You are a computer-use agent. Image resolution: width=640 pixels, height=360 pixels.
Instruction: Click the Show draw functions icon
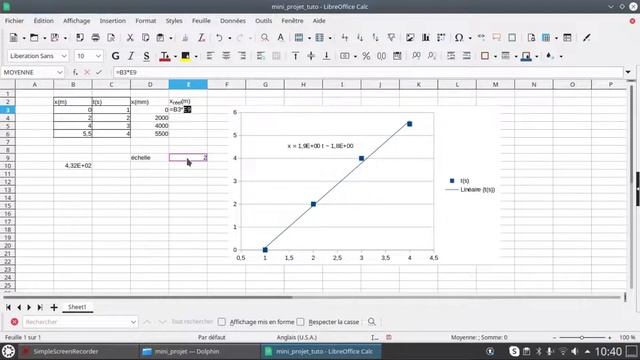tap(587, 38)
